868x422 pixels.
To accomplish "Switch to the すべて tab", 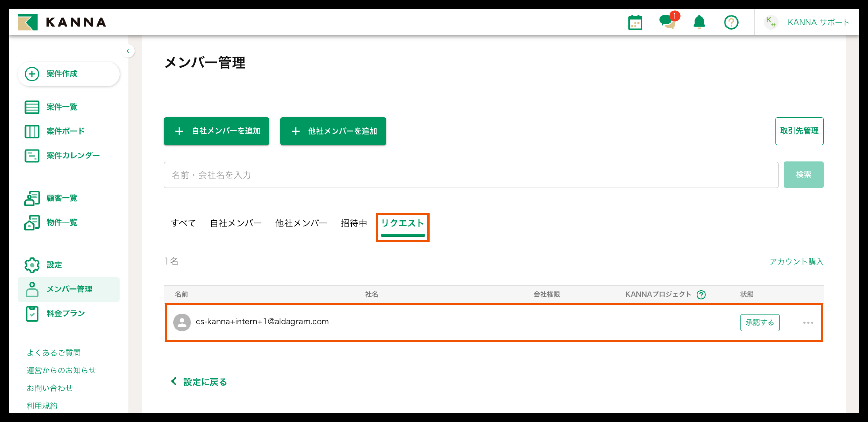I will point(183,223).
